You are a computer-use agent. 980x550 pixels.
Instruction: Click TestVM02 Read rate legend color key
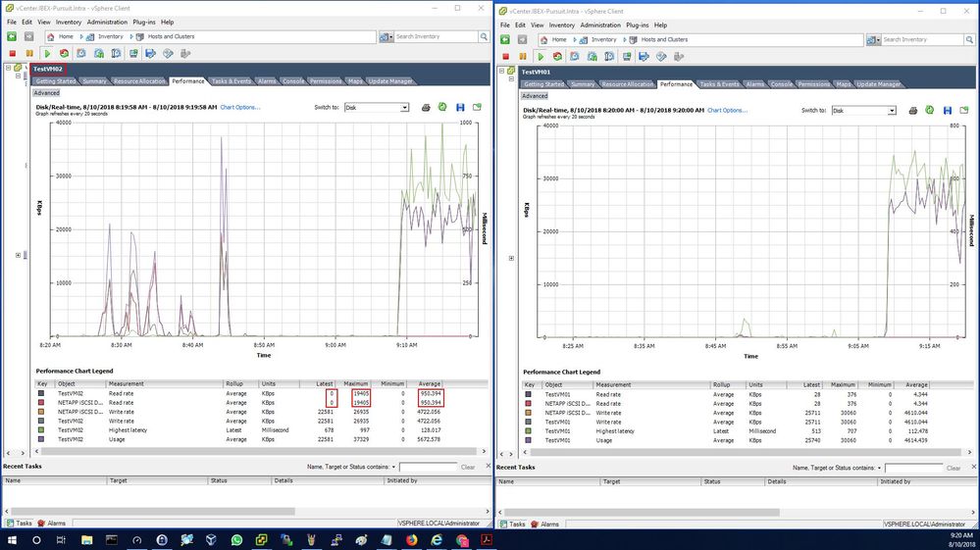point(41,394)
